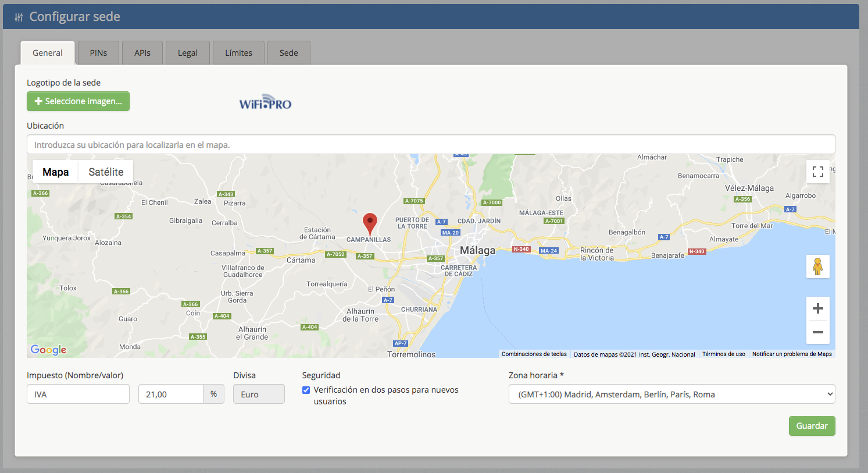This screenshot has width=868, height=473.
Task: Click the Seleccione imagen button
Action: 78,101
